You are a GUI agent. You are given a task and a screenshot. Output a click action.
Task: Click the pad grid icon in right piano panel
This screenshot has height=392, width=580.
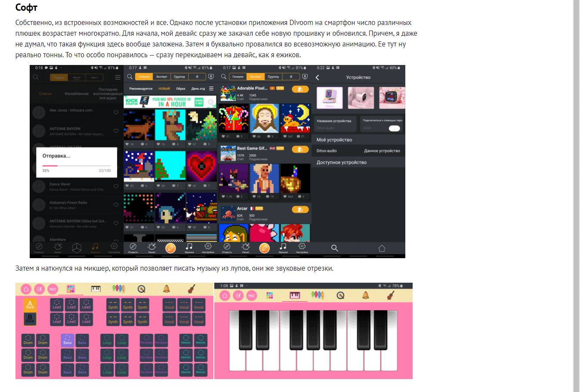click(x=270, y=295)
